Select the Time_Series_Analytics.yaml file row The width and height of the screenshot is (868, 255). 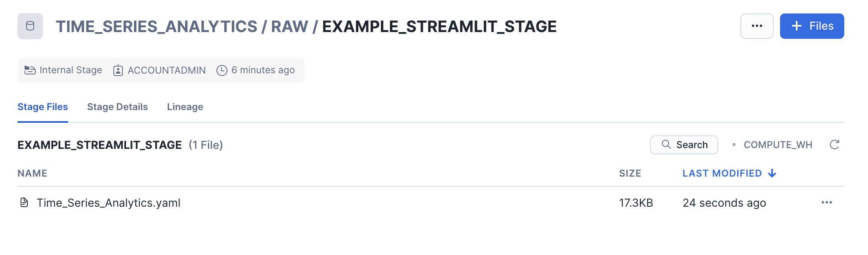[x=109, y=203]
